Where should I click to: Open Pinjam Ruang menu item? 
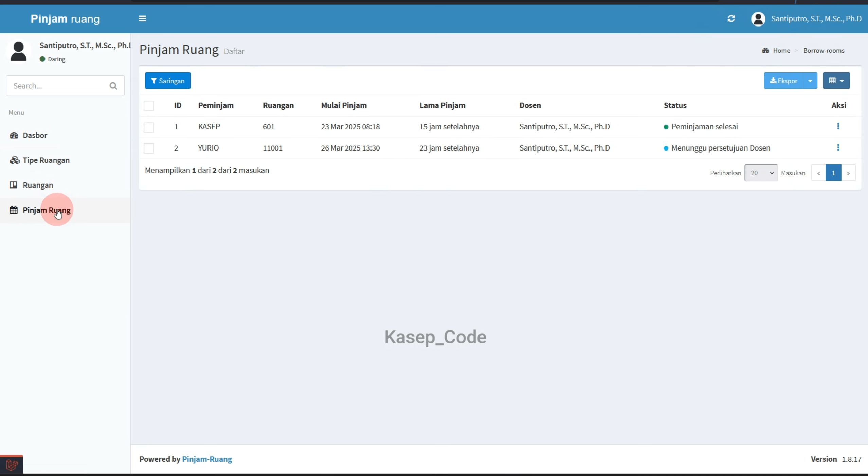(x=65, y=210)
